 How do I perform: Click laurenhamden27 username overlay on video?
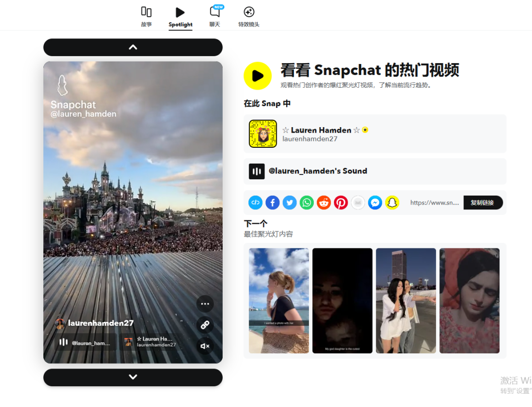[101, 323]
